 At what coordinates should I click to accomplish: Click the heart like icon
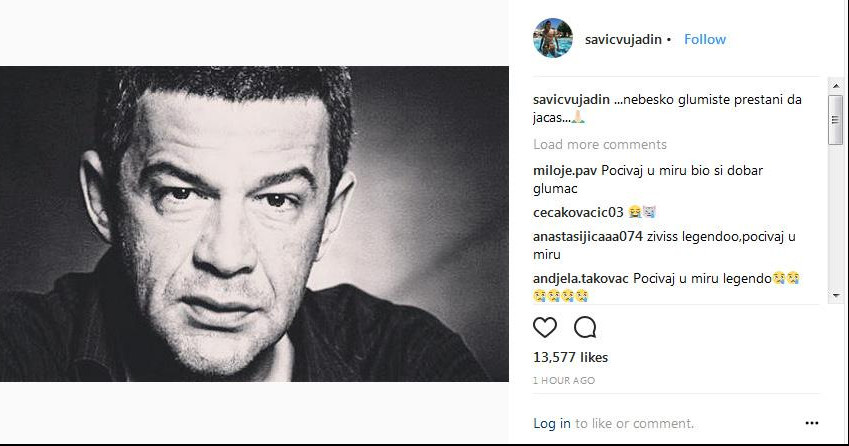tap(545, 327)
